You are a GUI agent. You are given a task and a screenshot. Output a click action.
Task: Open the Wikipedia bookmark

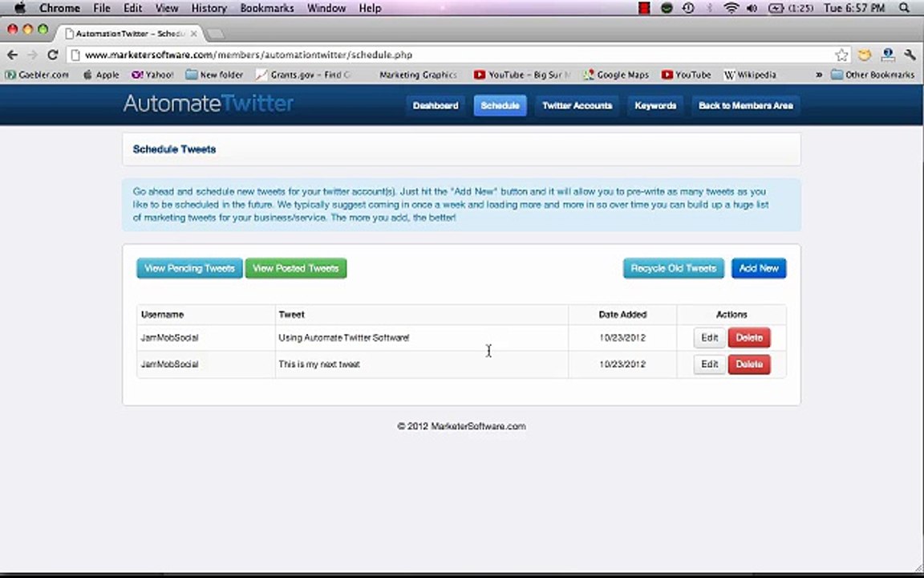[750, 75]
